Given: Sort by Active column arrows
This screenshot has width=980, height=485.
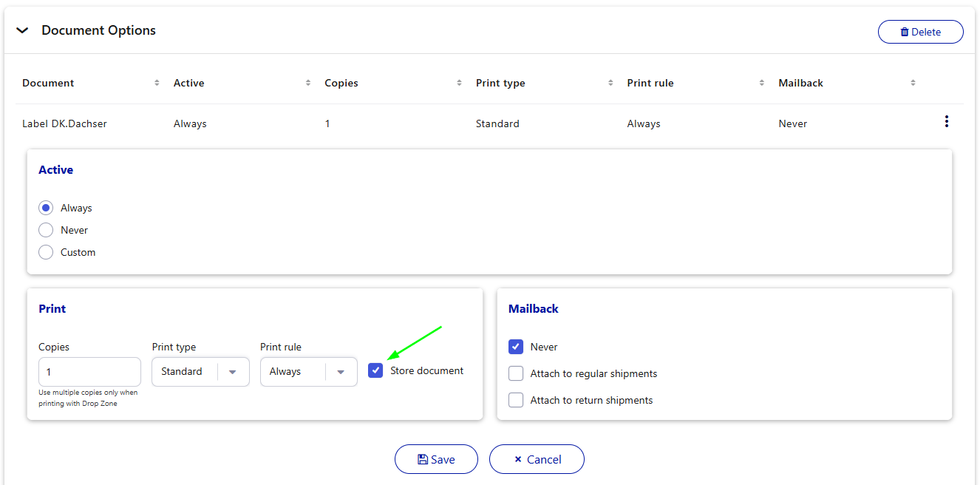Looking at the screenshot, I should tap(308, 83).
